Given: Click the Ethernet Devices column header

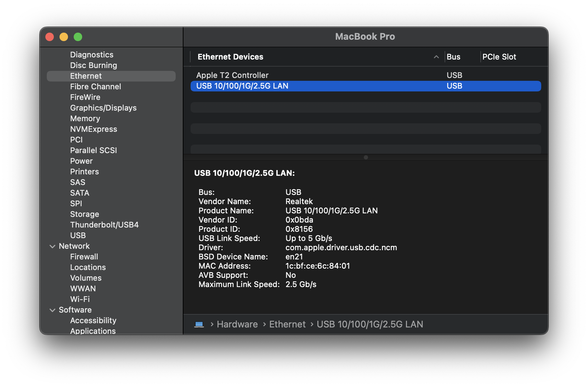Looking at the screenshot, I should [231, 57].
